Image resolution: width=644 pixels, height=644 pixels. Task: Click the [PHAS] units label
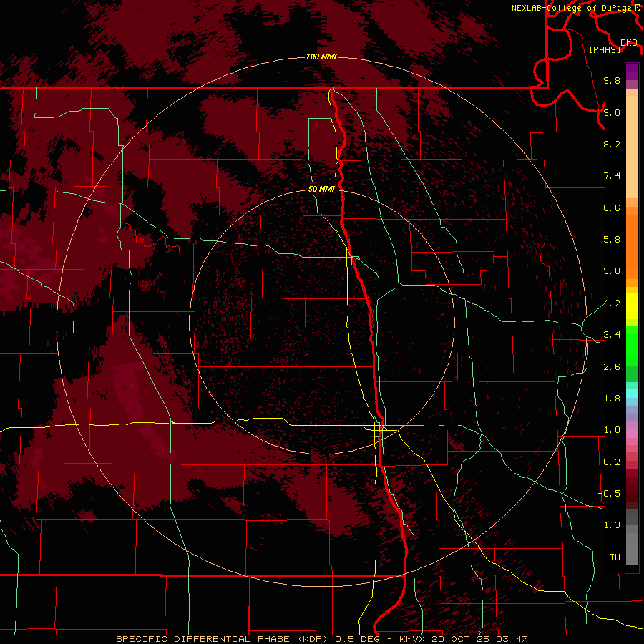point(605,49)
